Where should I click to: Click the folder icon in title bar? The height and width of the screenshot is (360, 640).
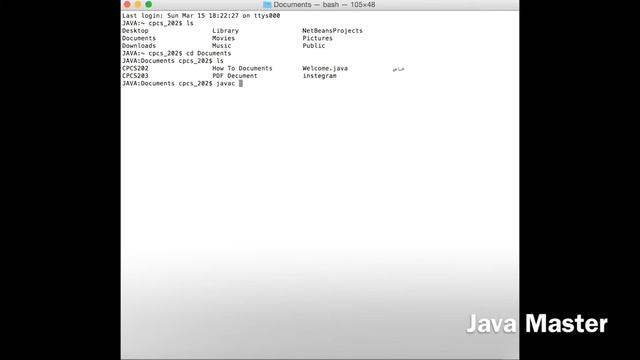(267, 4)
